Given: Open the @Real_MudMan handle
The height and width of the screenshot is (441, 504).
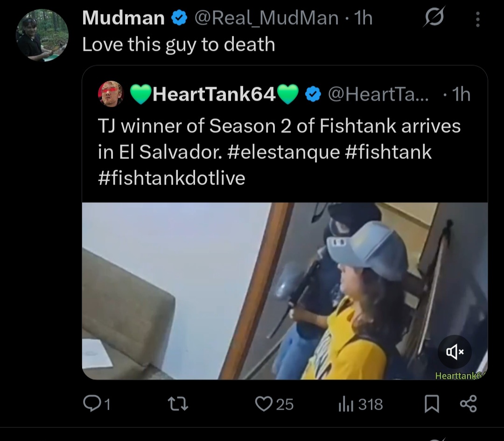Looking at the screenshot, I should point(266,18).
